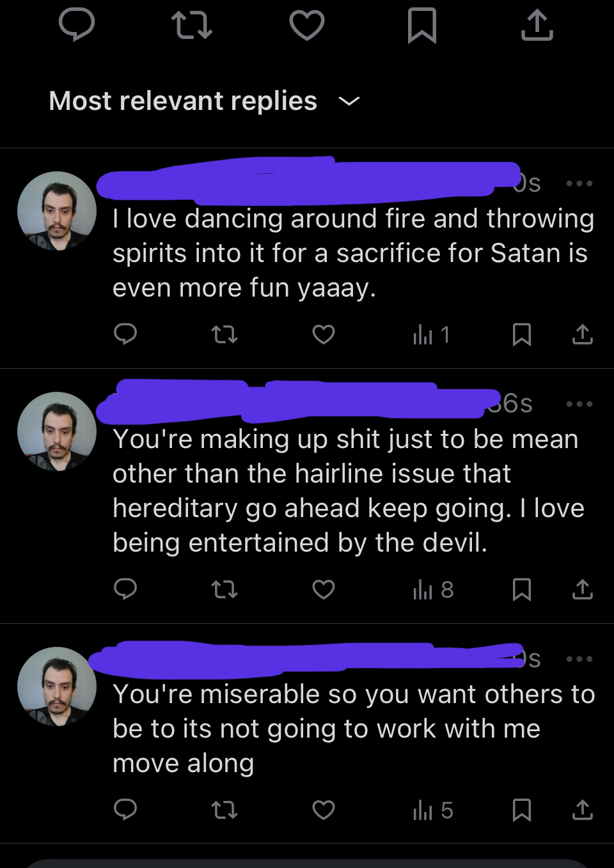The height and width of the screenshot is (868, 614).
Task: Open profile picture on the 'dancing around fire' reply
Action: pos(57,210)
